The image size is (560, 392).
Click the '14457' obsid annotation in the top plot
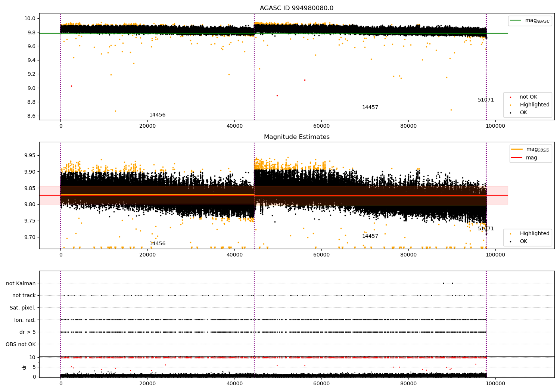370,108
